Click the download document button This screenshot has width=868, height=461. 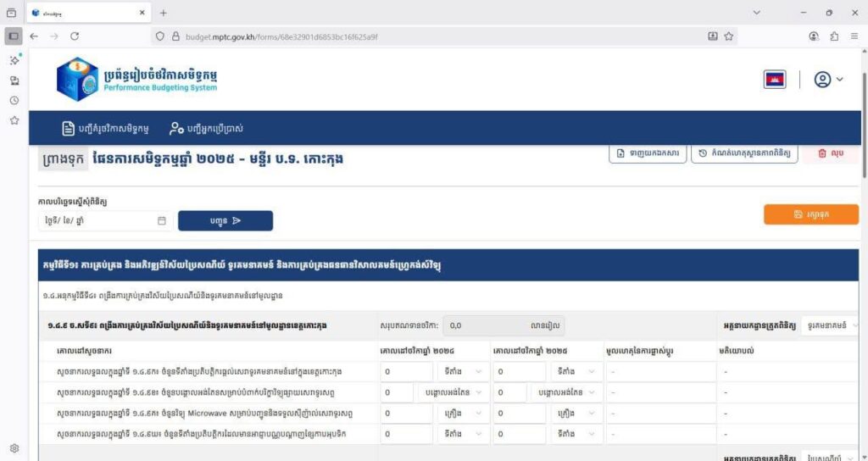pos(647,153)
